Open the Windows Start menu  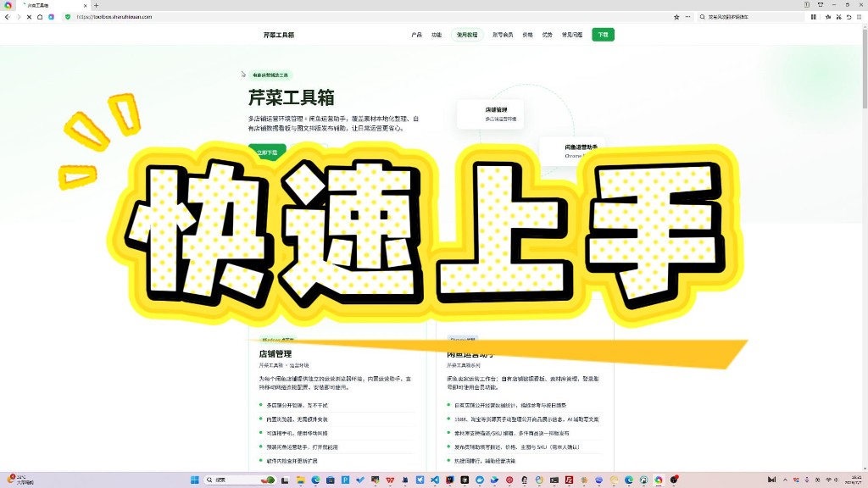(x=194, y=480)
